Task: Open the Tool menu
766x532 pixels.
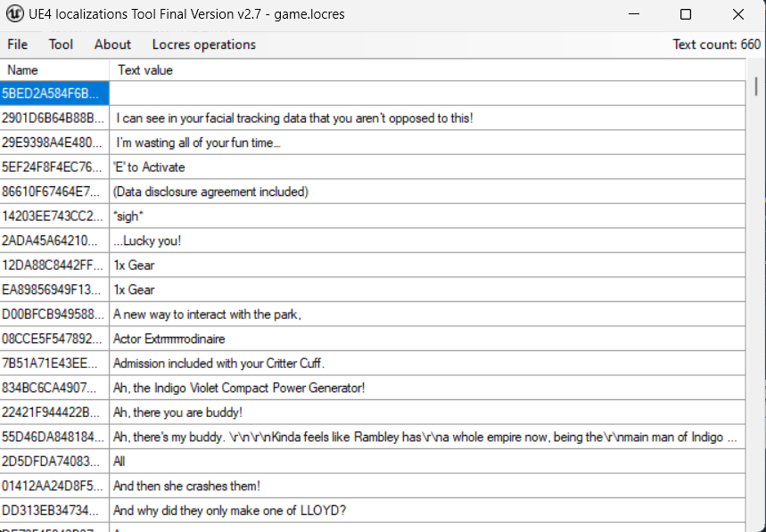Action: [x=61, y=45]
